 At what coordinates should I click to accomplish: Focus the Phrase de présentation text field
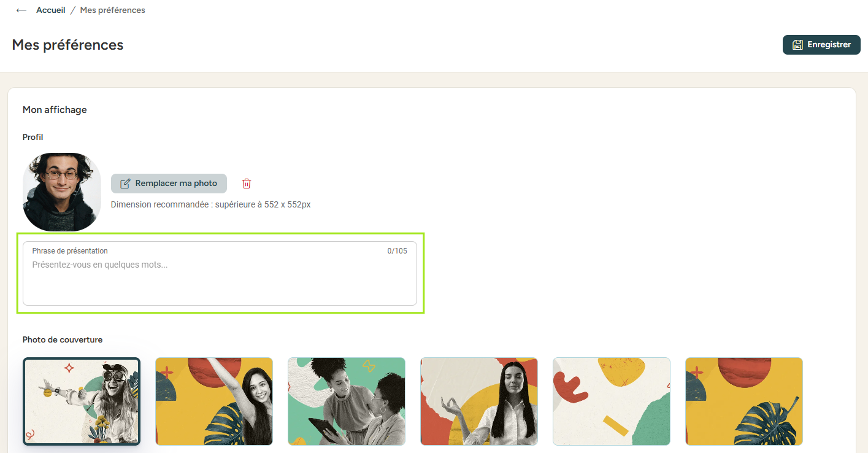point(220,273)
